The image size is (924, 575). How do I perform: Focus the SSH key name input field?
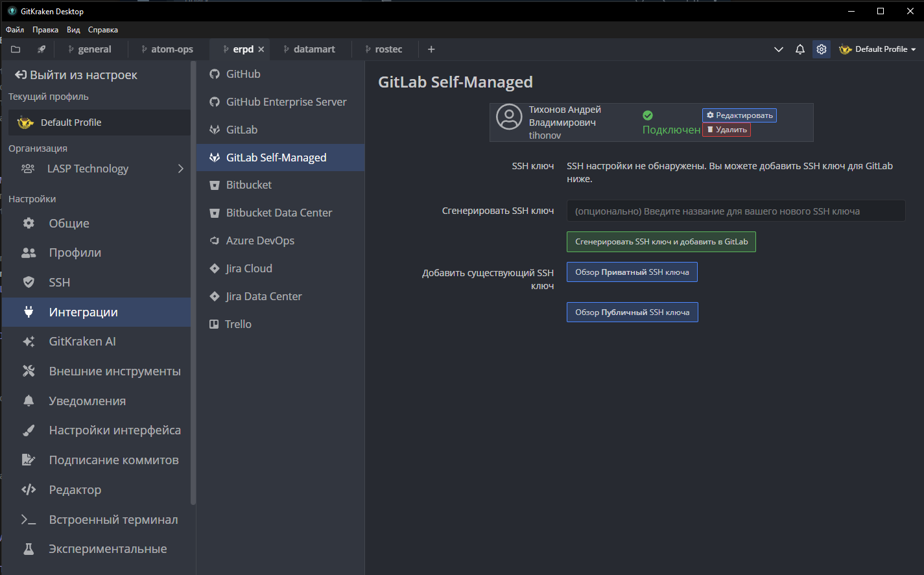pos(736,211)
